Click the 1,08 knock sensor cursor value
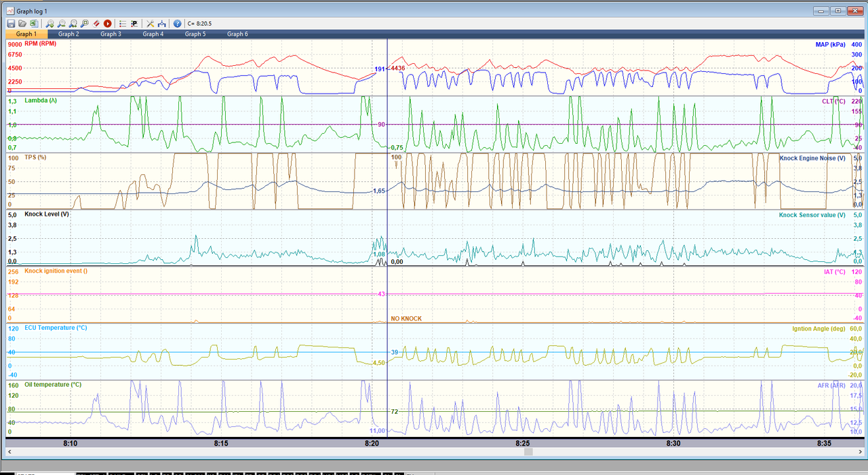868x475 pixels. [x=379, y=254]
